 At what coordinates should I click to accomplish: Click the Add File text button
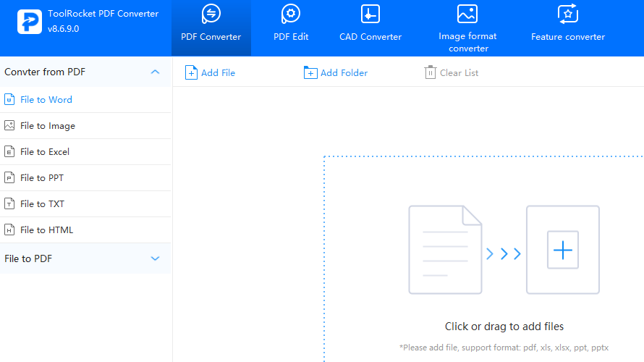point(218,72)
